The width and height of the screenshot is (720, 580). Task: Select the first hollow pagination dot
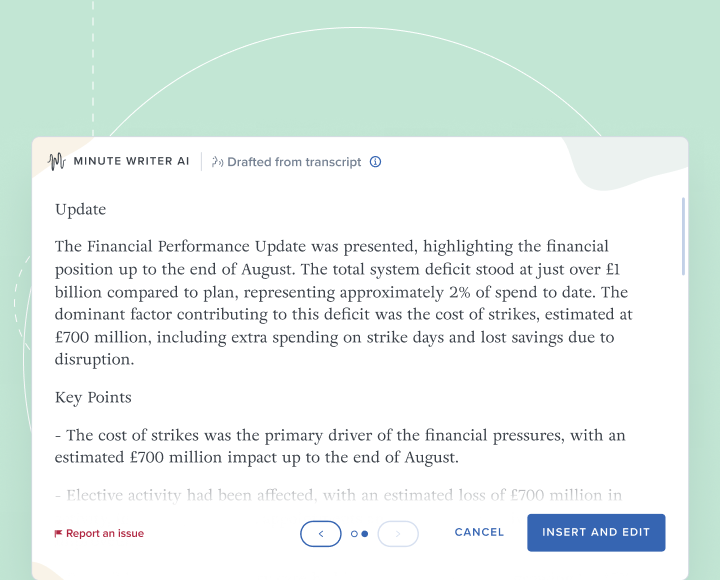354,534
